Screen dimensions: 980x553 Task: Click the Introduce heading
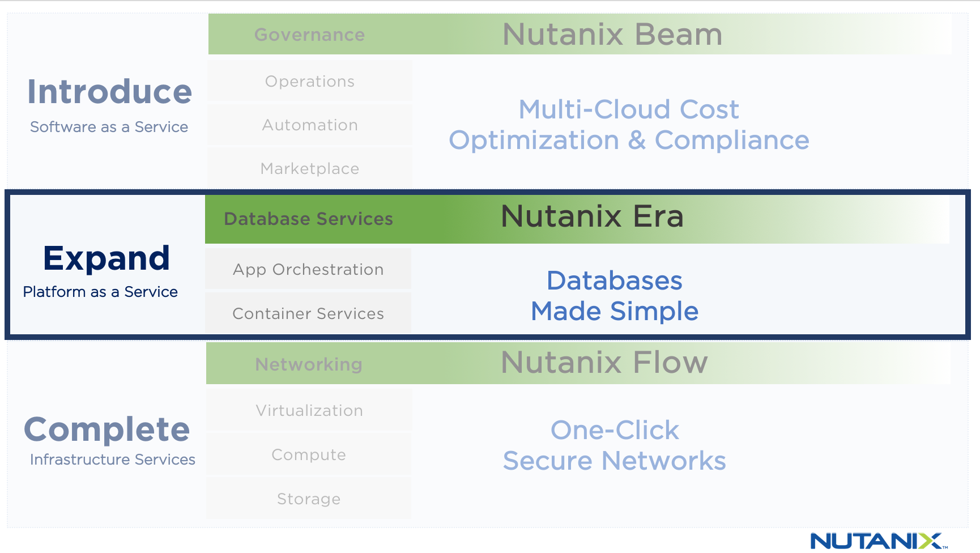coord(110,92)
